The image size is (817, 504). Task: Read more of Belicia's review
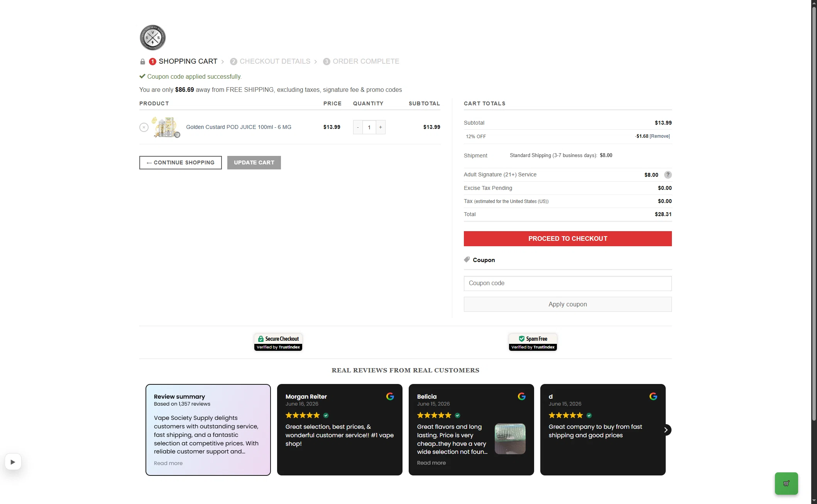pyautogui.click(x=431, y=463)
